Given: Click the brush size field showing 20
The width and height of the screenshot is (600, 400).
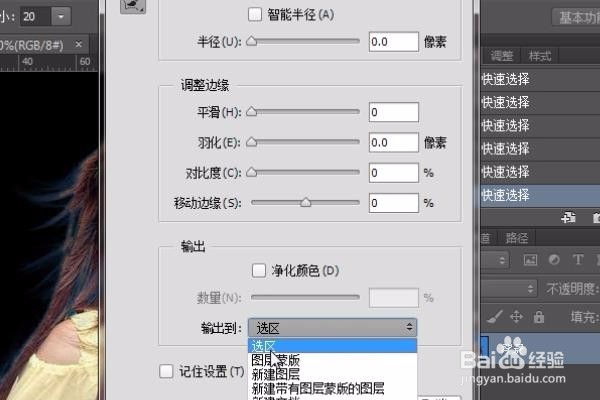Looking at the screenshot, I should point(36,16).
